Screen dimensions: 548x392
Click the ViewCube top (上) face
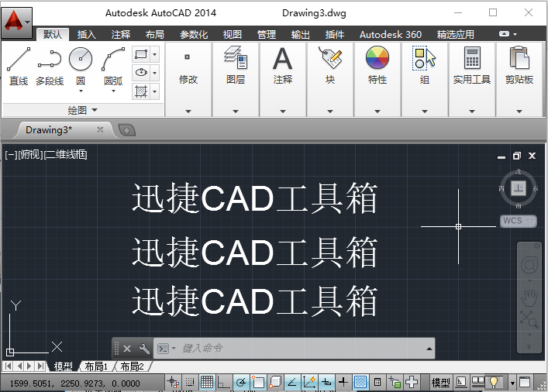click(519, 188)
